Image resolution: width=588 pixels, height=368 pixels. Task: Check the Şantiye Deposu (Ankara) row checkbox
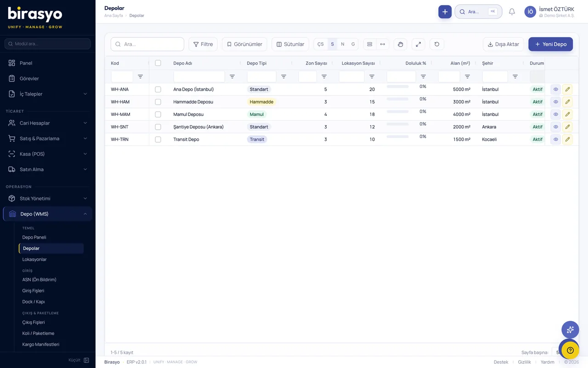(158, 127)
